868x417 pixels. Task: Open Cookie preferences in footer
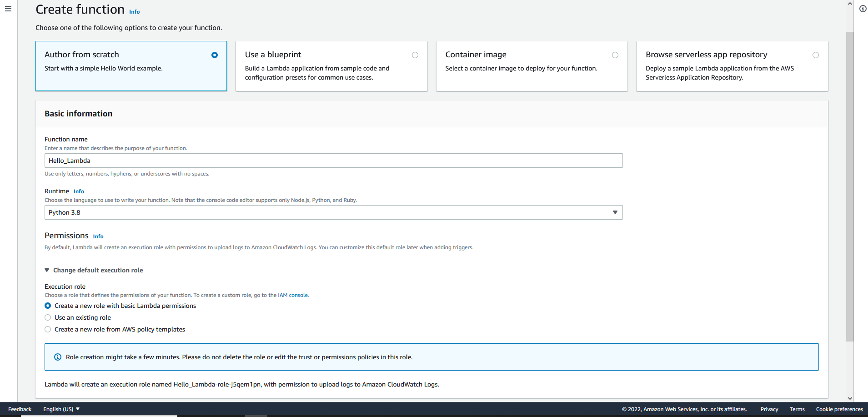coord(839,409)
